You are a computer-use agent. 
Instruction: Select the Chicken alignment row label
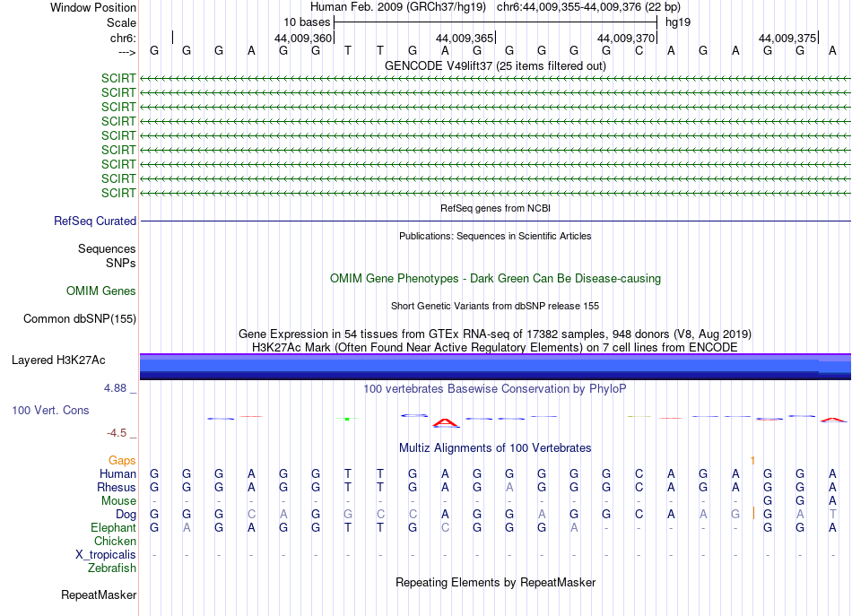pos(115,541)
